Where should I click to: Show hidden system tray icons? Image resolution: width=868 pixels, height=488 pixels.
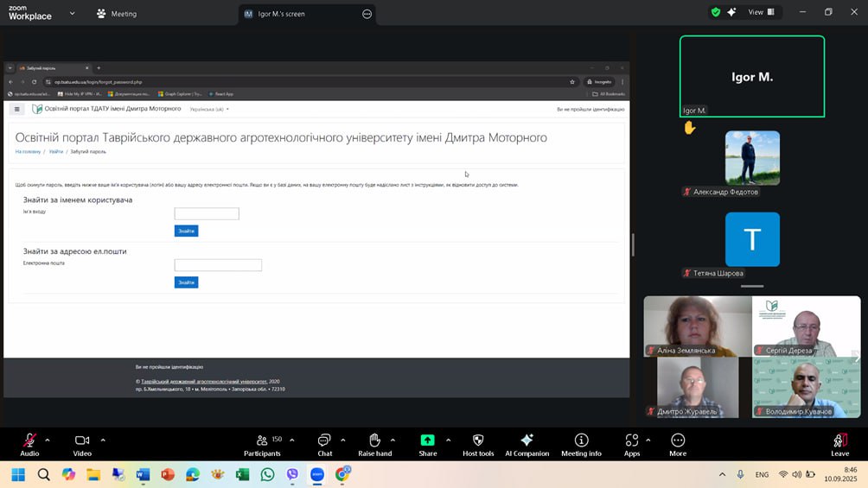722,475
